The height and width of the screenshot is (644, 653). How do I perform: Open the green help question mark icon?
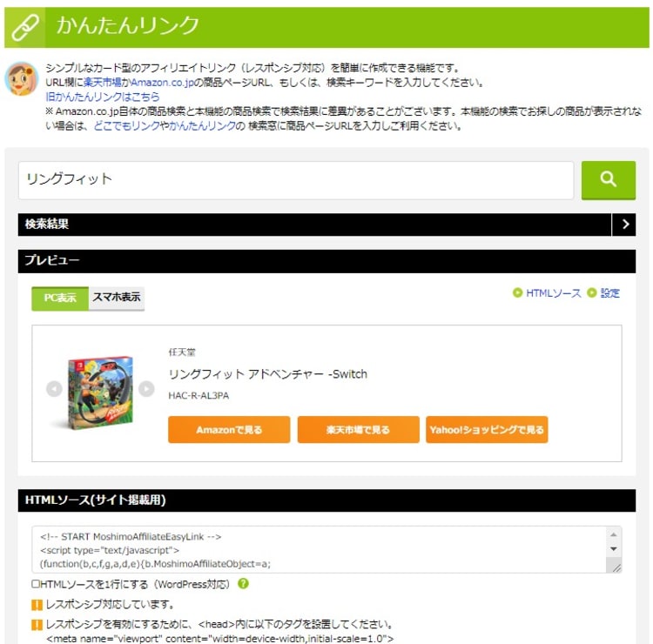243,584
